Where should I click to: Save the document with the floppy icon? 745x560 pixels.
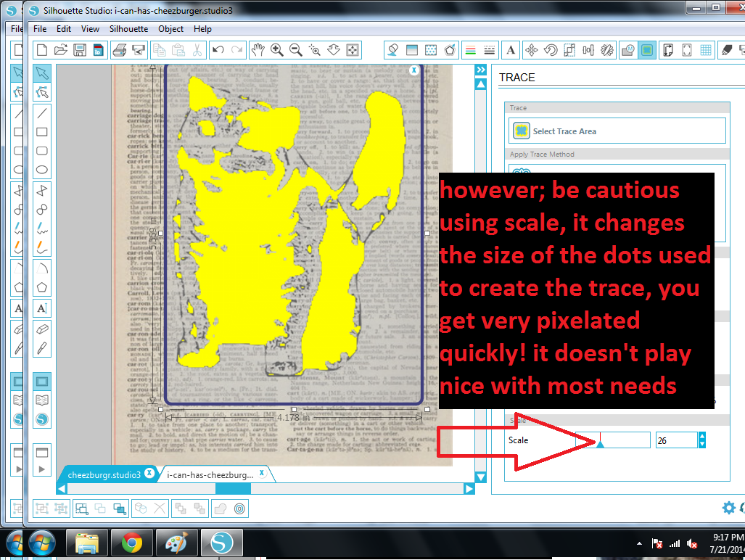click(x=79, y=50)
